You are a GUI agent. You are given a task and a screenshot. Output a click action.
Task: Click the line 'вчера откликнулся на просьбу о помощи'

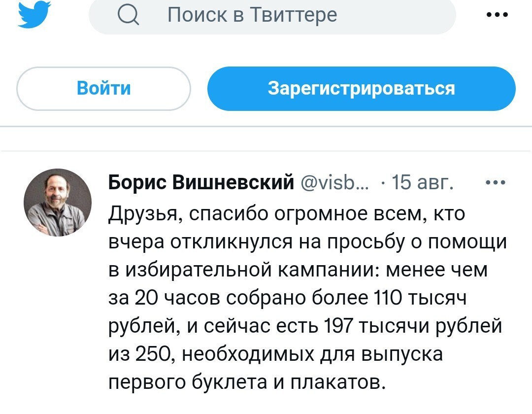pos(307,242)
